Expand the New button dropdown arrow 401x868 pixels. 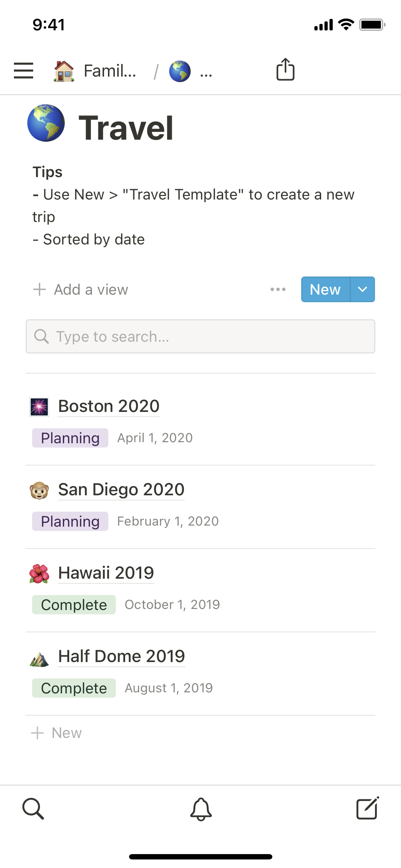click(x=363, y=289)
